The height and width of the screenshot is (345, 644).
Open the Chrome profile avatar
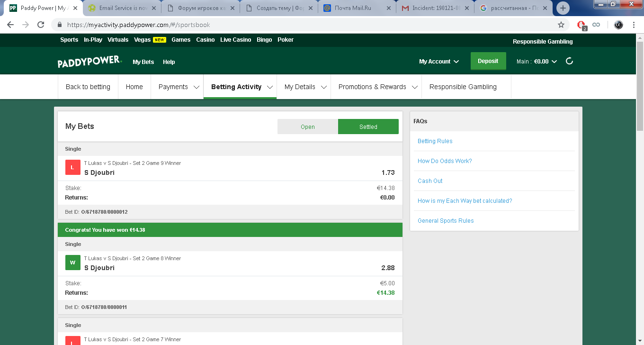coord(618,25)
